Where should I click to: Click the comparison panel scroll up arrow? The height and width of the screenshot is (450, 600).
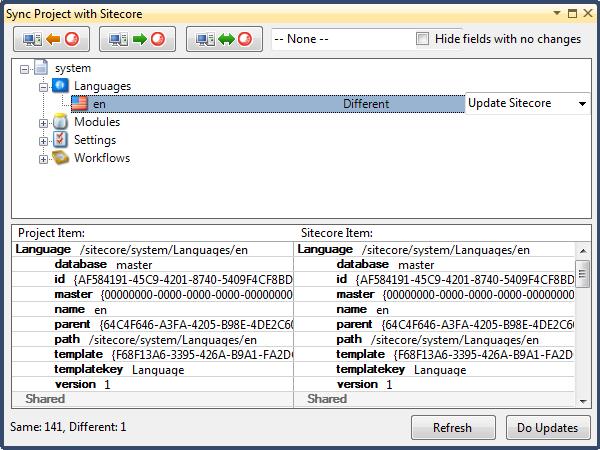tap(583, 251)
